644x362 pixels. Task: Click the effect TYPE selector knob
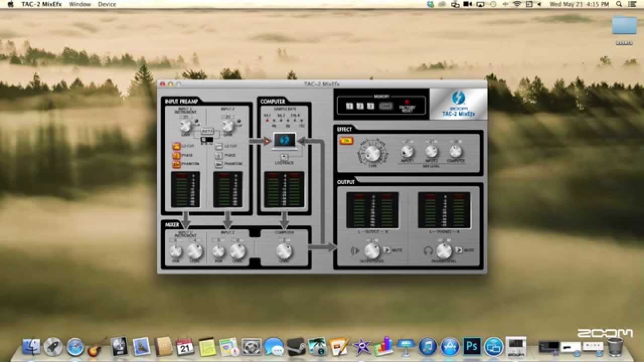click(x=372, y=153)
